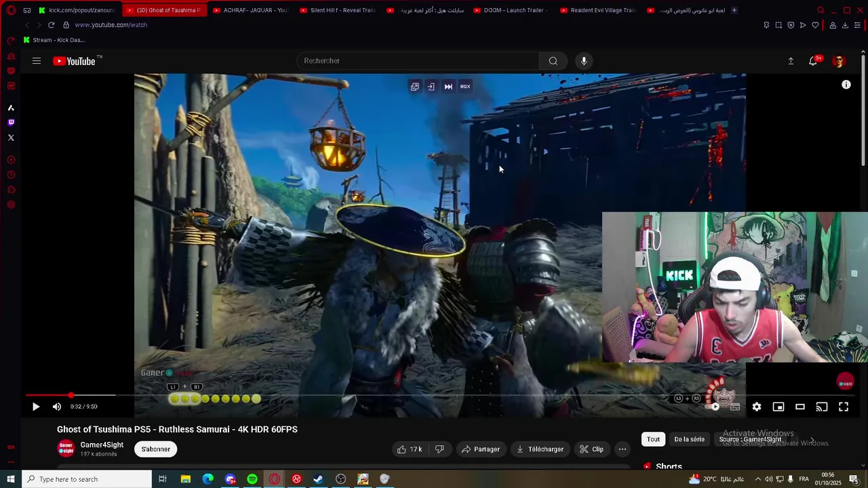Image resolution: width=868 pixels, height=488 pixels.
Task: Open Twitch in the Opera sidebar
Action: pos(11,123)
